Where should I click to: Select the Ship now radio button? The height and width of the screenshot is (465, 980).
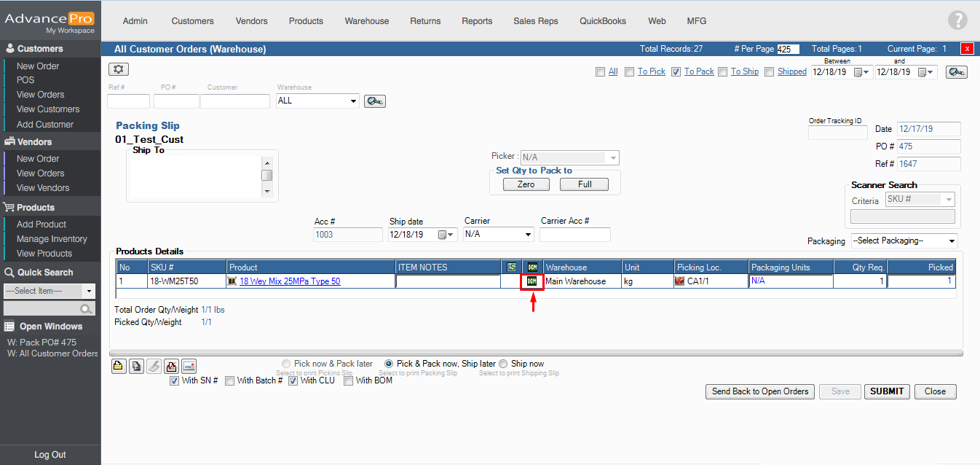(503, 364)
